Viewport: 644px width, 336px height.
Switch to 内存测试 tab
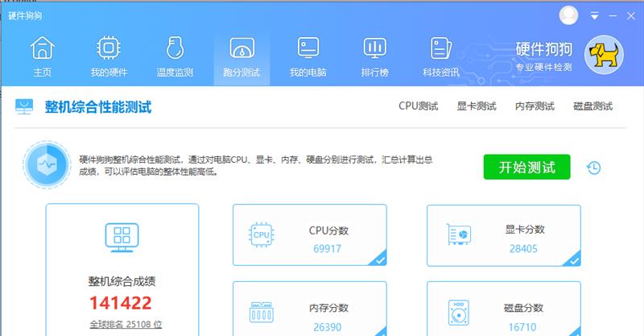click(535, 106)
